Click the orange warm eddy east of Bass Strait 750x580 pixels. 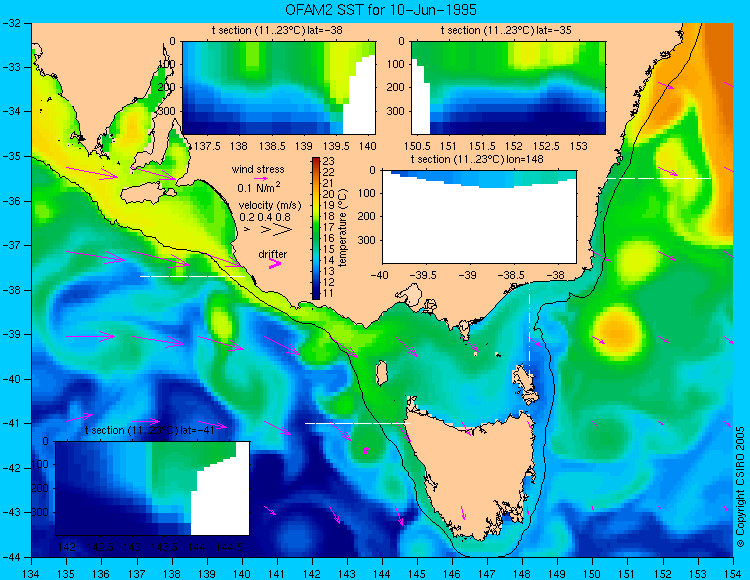tap(617, 331)
